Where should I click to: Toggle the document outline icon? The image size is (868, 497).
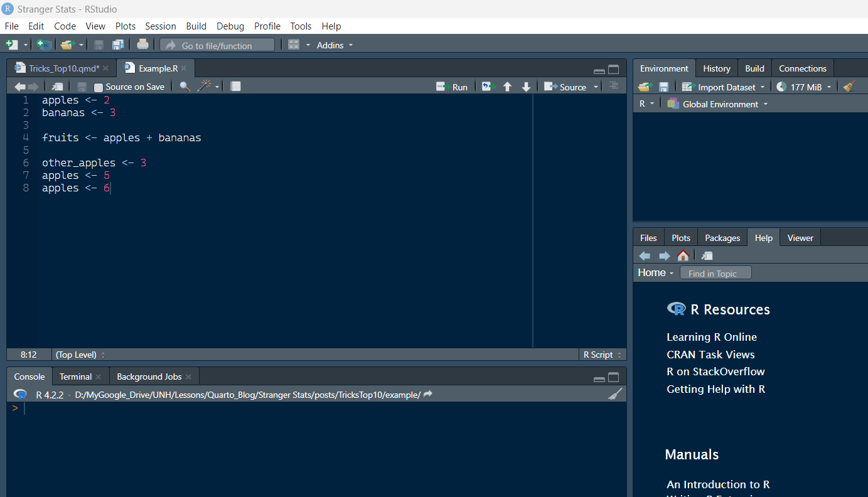[x=614, y=86]
